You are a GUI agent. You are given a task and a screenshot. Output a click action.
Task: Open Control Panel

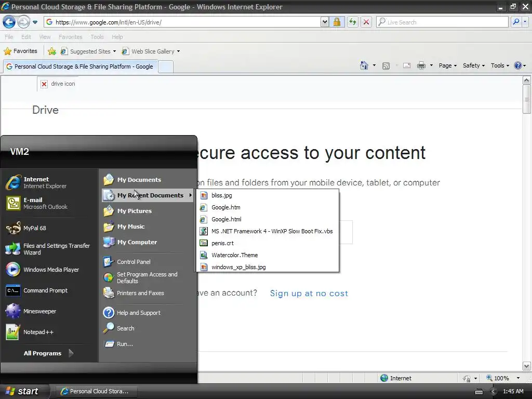point(148,262)
